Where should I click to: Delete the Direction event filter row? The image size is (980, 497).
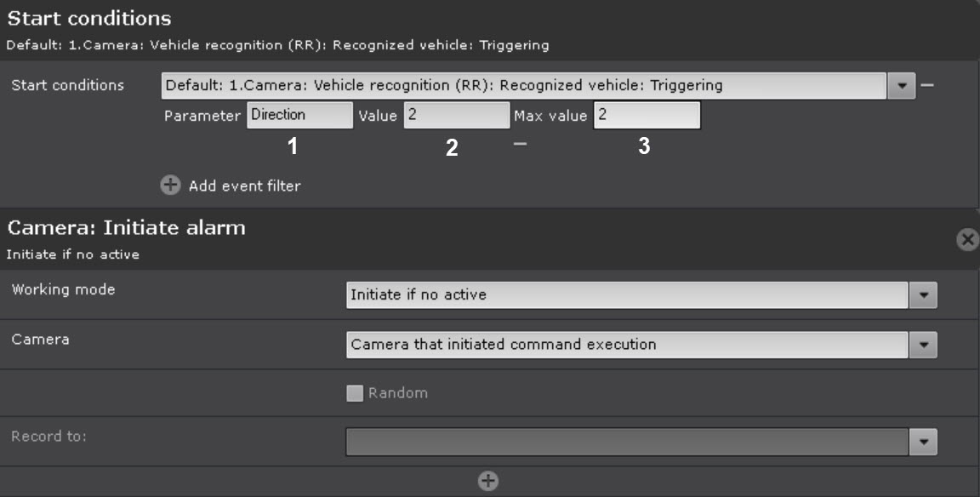pyautogui.click(x=520, y=145)
